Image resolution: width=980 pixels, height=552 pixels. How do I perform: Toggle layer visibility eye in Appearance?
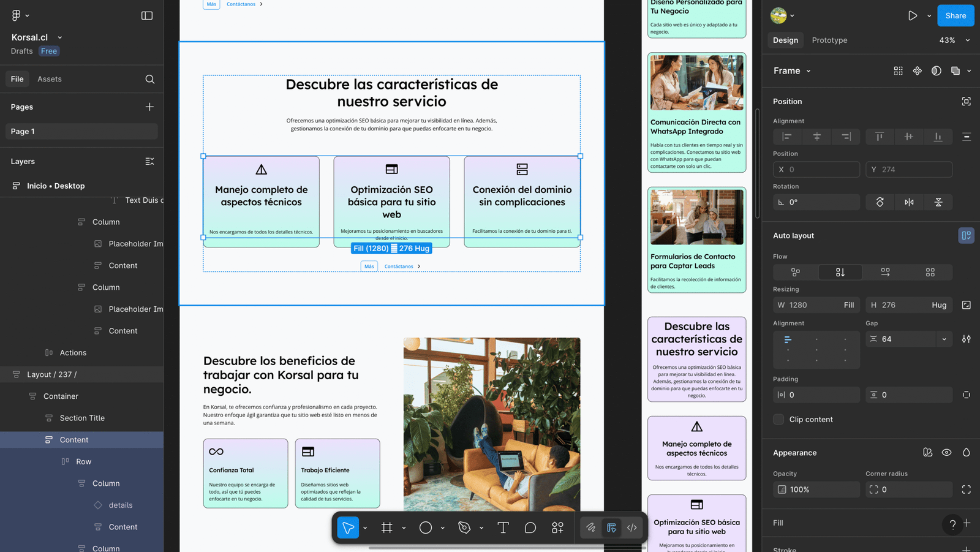pyautogui.click(x=946, y=453)
